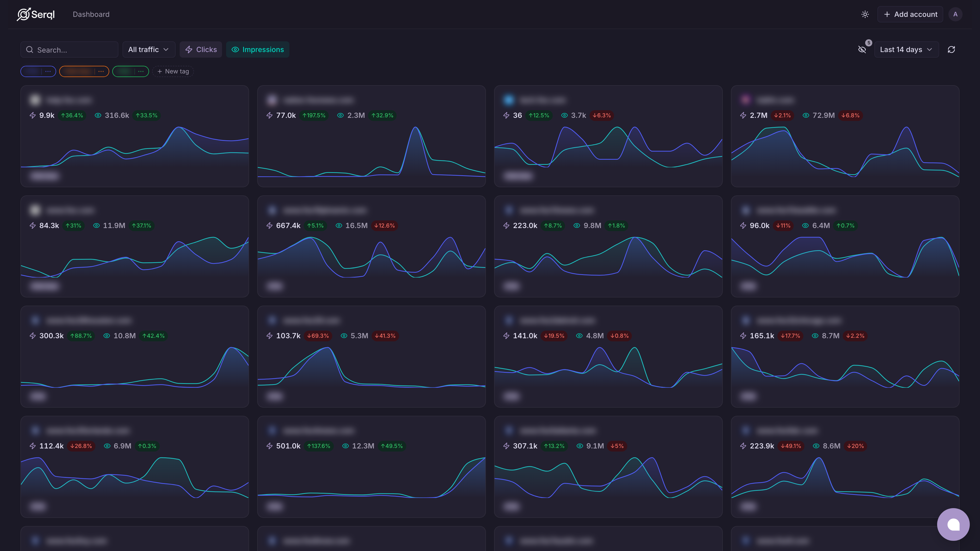Viewport: 980px width, 551px height.
Task: Click the Add account button
Action: (910, 15)
